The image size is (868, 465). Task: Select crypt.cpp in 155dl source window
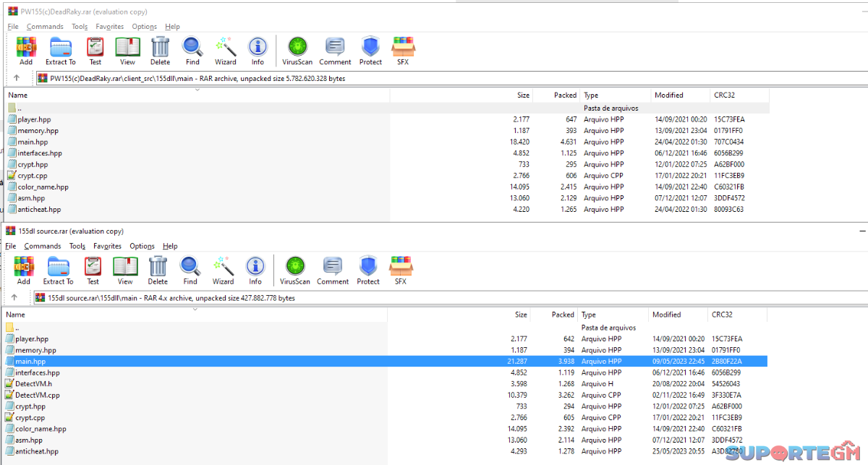coord(386,417)
